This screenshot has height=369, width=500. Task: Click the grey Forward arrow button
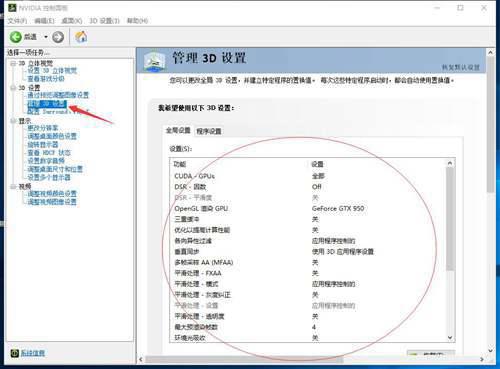click(58, 37)
